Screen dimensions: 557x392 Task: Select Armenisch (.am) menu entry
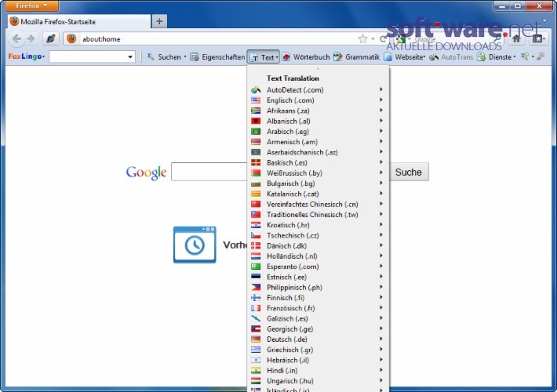(318, 142)
